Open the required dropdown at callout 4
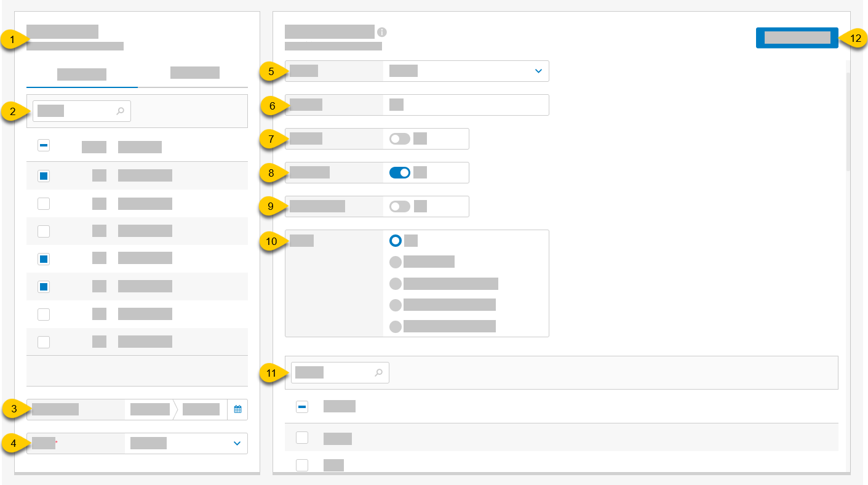Screen dimensions: 868x485 pos(237,443)
